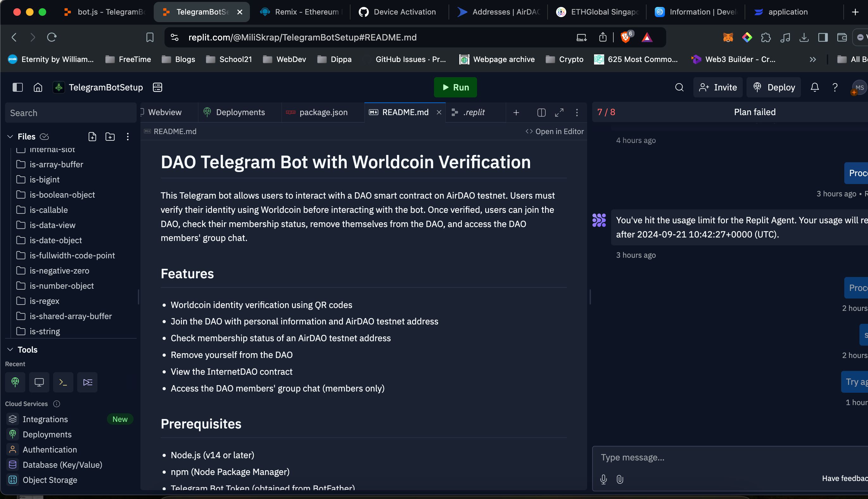Image resolution: width=868 pixels, height=499 pixels.
Task: Open the WebDev bookmarks folder
Action: (x=284, y=59)
